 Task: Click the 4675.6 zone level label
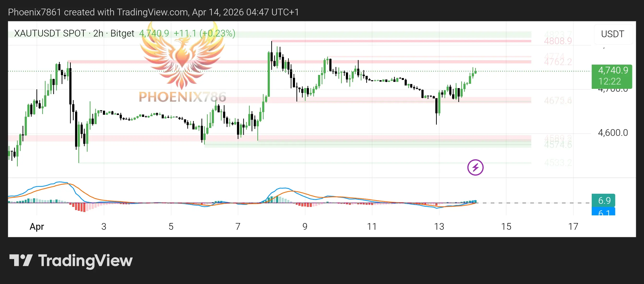tap(558, 101)
